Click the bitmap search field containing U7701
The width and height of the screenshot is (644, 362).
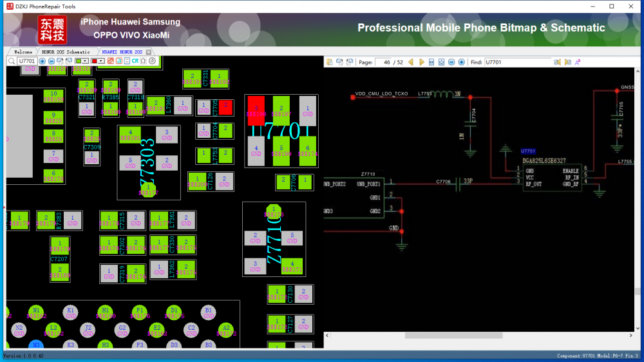[26, 61]
